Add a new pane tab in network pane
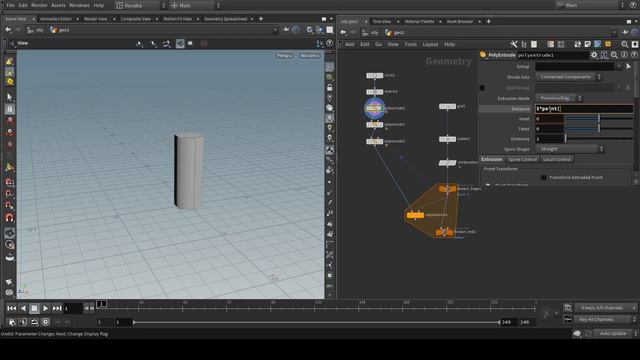Screen dimensions: 640x360 tap(488, 21)
